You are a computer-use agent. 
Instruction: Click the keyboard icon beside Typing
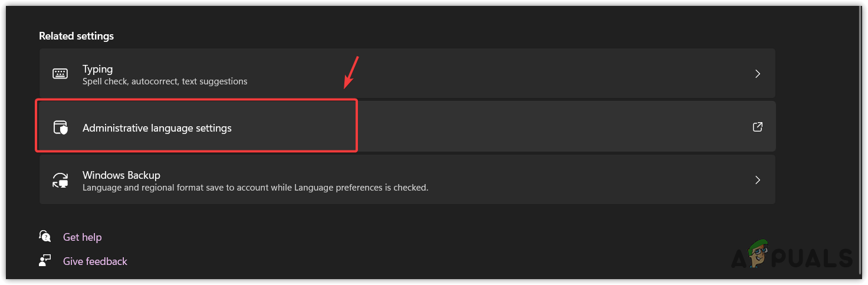coord(60,74)
